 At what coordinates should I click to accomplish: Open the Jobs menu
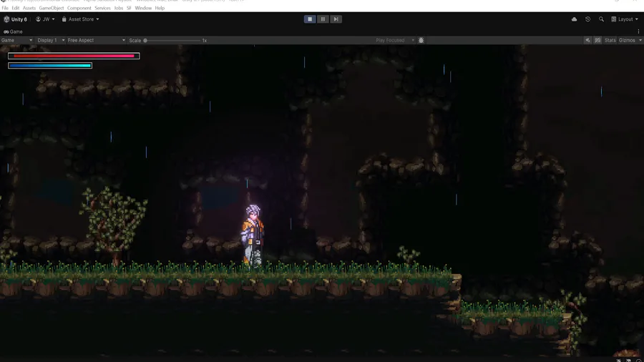(x=119, y=8)
